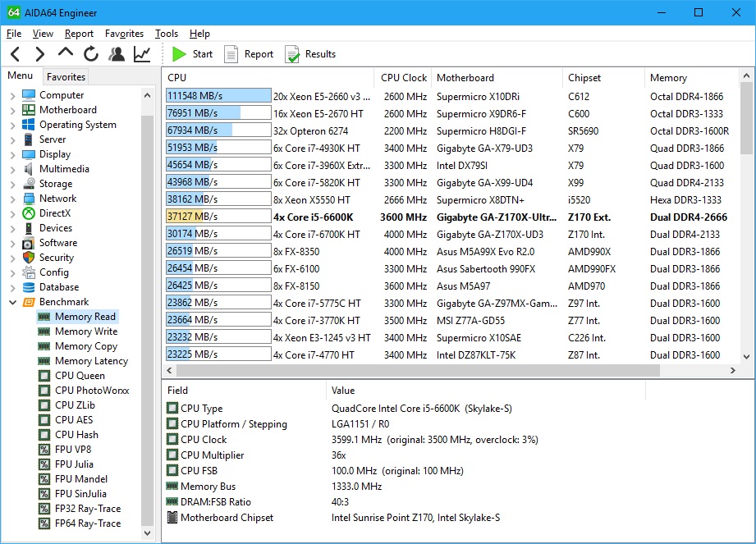Viewport: 756px width, 544px height.
Task: Click the Motherboard Chipset field row
Action: tap(405, 518)
